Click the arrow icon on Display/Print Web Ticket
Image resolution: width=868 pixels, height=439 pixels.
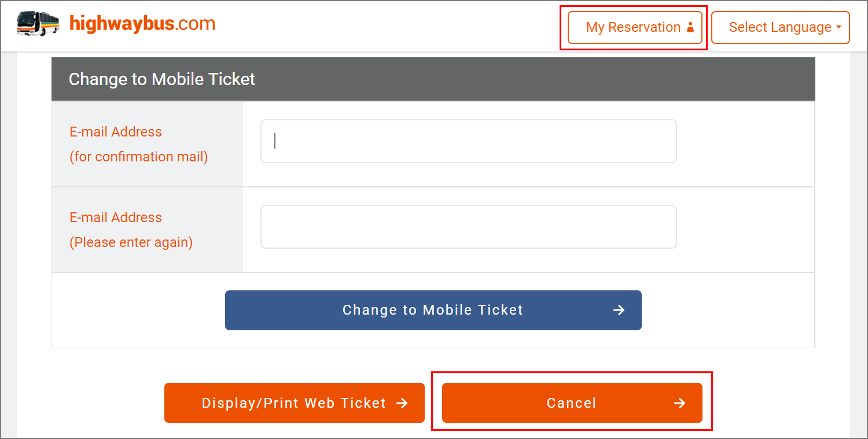[x=402, y=403]
